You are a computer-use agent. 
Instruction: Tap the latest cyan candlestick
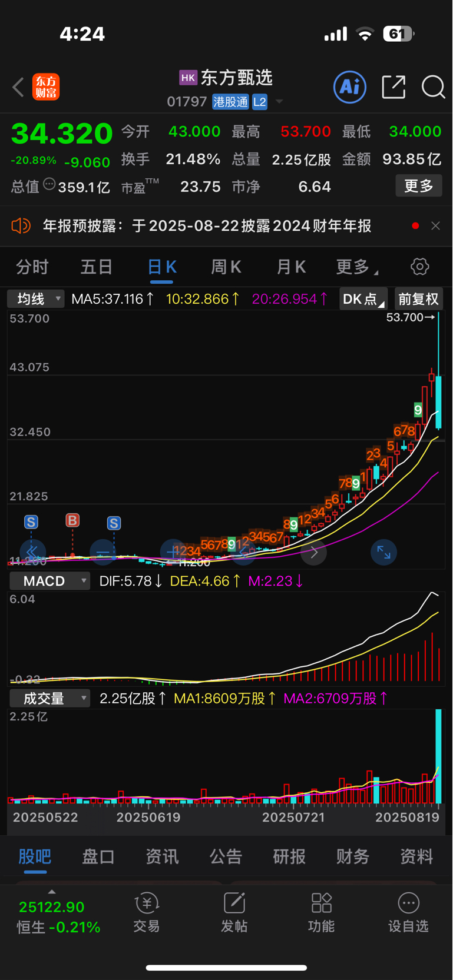point(438,402)
